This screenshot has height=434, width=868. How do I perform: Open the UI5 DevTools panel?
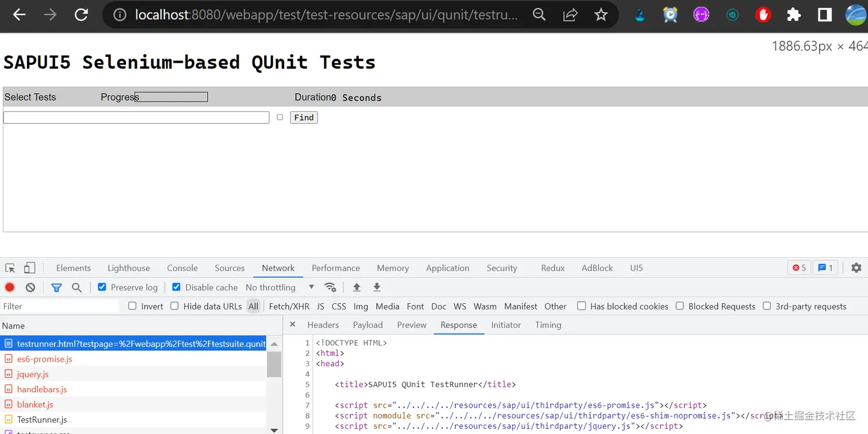[636, 268]
